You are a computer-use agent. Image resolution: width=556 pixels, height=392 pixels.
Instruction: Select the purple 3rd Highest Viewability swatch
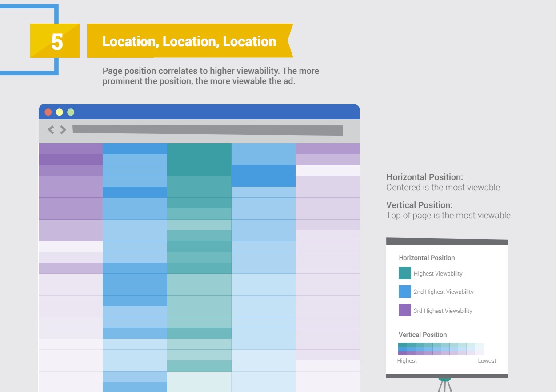click(405, 310)
